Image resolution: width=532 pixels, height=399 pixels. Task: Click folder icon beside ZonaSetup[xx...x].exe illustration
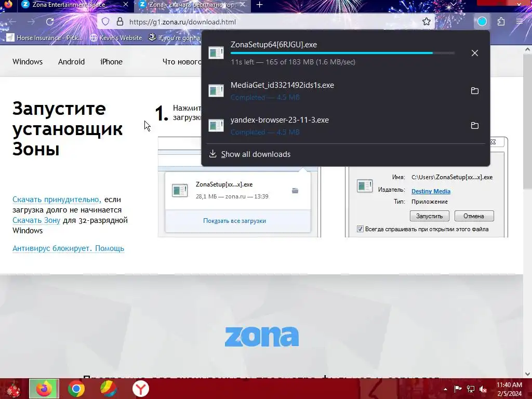pyautogui.click(x=295, y=191)
